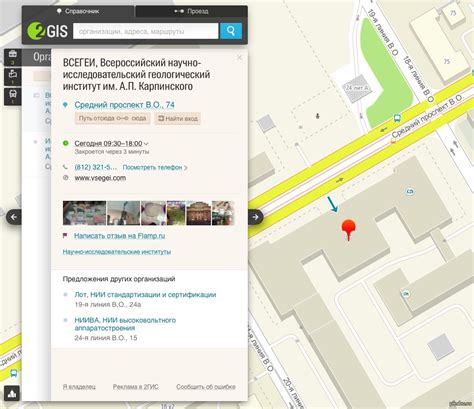Open the third photo thumbnail
Screen dimensions: 474x409
(x=153, y=213)
